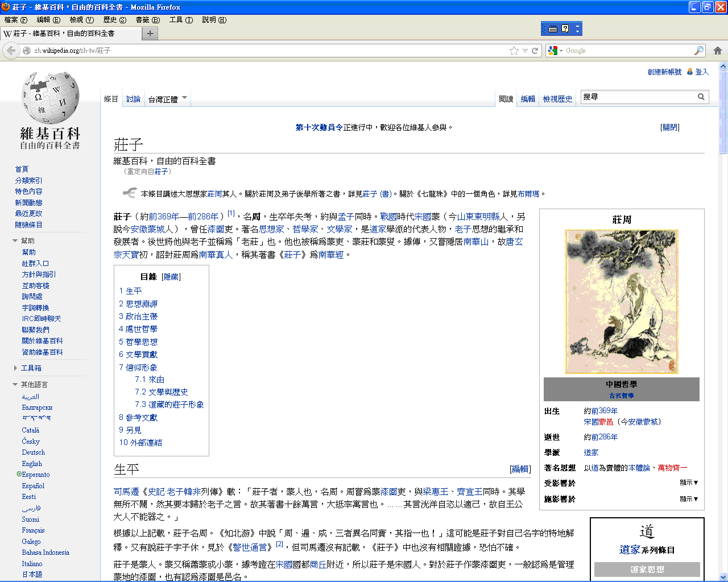This screenshot has height=582, width=728.
Task: Follow the 司馬遷 link in the 生平 section
Action: [x=126, y=492]
